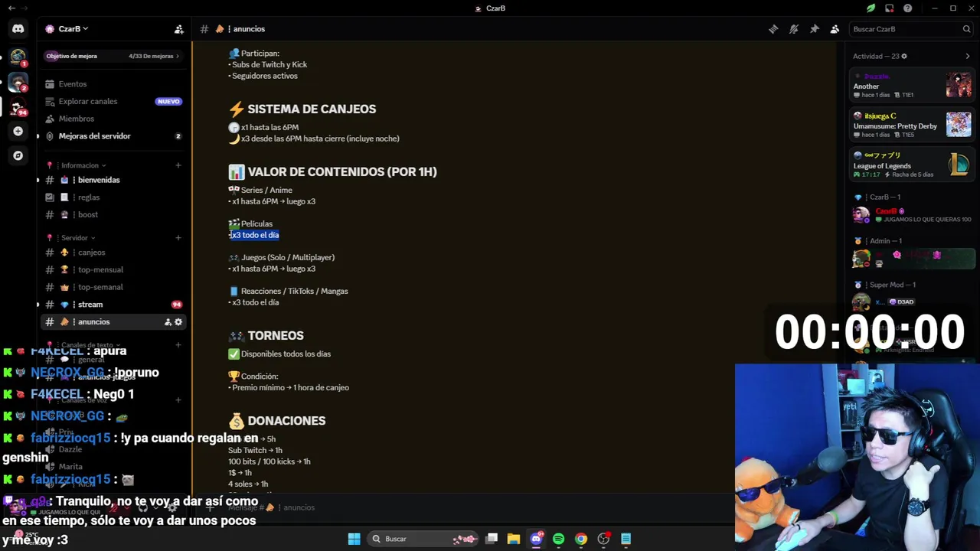Viewport: 980px width, 551px height.
Task: Open File Explorer from the taskbar
Action: (514, 539)
